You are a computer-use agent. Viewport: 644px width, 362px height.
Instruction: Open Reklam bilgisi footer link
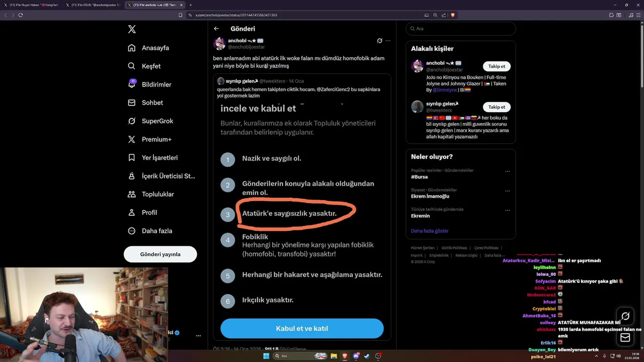(x=466, y=255)
